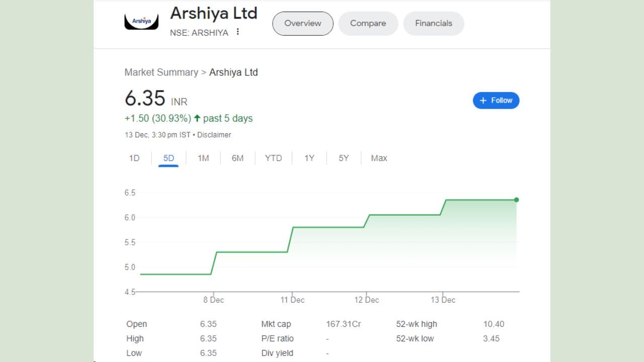Click the Mkt cap value 167.31Cr
Screen dimensions: 644x362
343,324
